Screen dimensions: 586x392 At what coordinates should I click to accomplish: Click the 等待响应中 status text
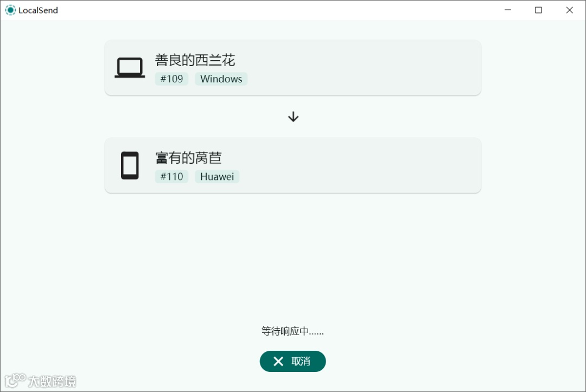(292, 331)
